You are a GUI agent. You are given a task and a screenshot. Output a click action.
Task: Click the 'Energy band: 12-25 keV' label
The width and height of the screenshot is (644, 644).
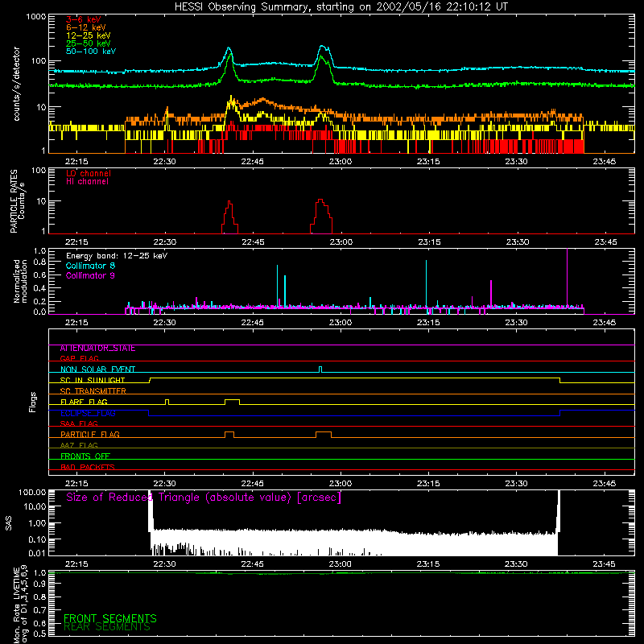point(117,256)
